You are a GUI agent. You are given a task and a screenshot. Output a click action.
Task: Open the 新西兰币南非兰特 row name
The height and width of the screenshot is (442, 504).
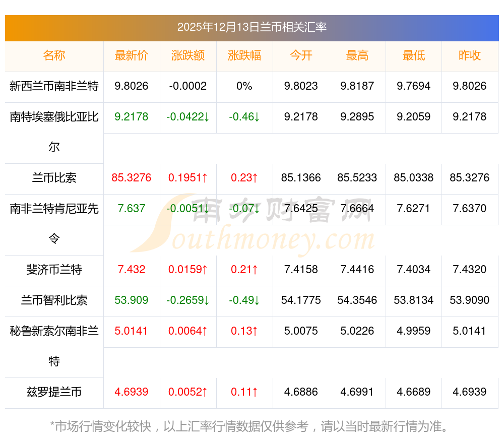(x=54, y=86)
